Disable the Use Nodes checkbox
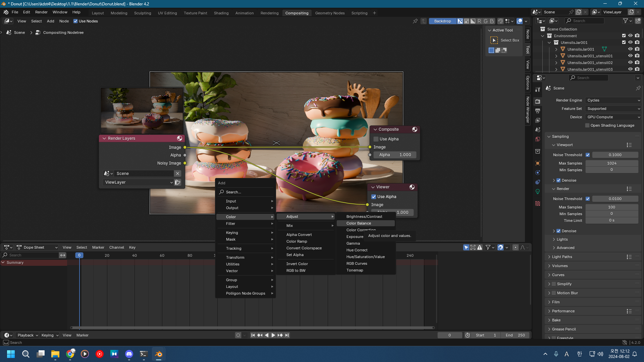644x362 pixels. [75, 21]
